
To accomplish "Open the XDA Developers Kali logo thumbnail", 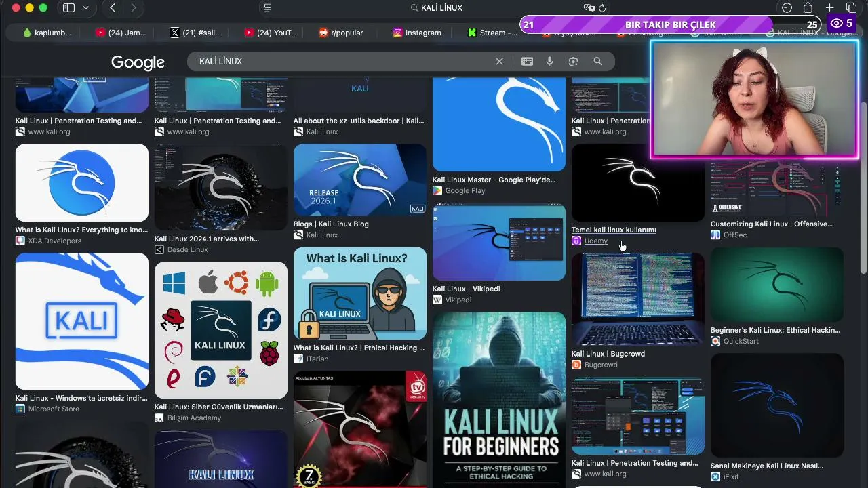I will click(82, 182).
